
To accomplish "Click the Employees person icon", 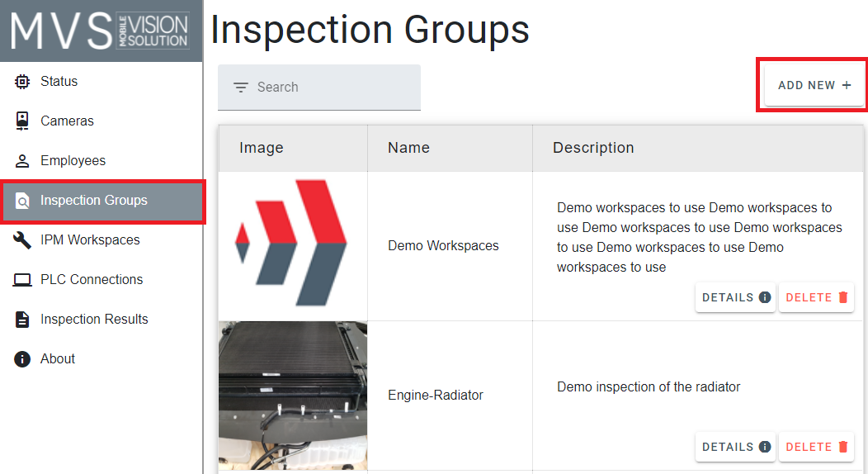I will [x=22, y=160].
